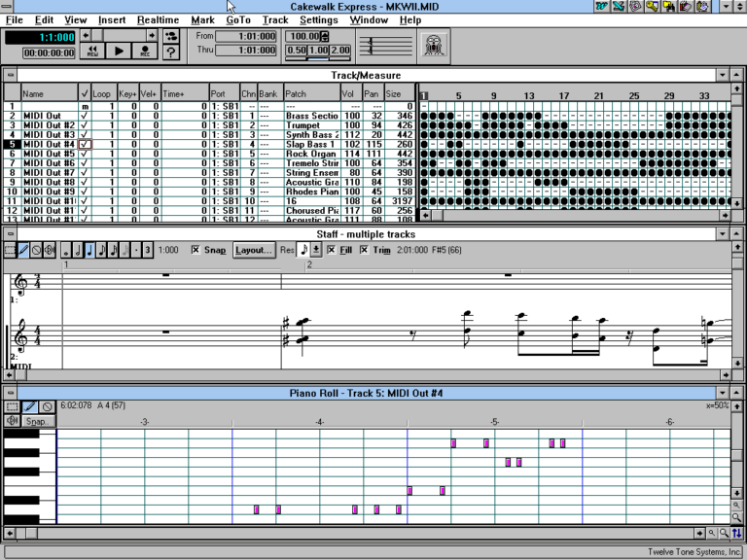This screenshot has height=560, width=747.
Task: Toggle the Snap checkbox in Staff view
Action: point(196,250)
